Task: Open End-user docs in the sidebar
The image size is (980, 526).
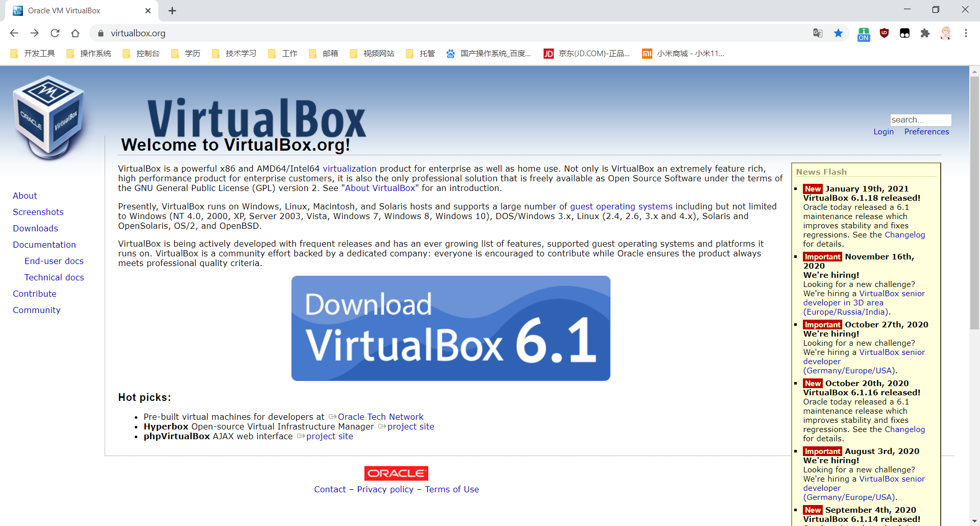Action: click(x=54, y=261)
